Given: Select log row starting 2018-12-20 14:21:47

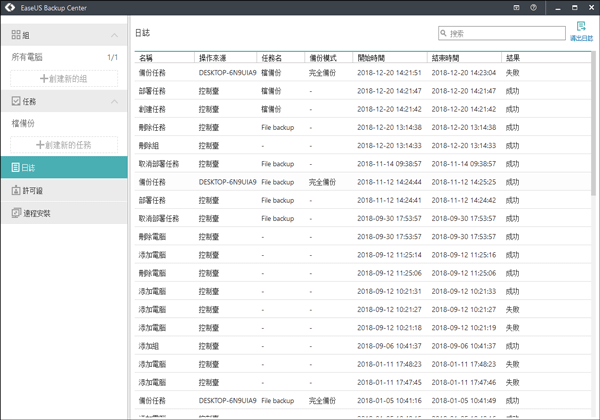Looking at the screenshot, I should pos(363,91).
